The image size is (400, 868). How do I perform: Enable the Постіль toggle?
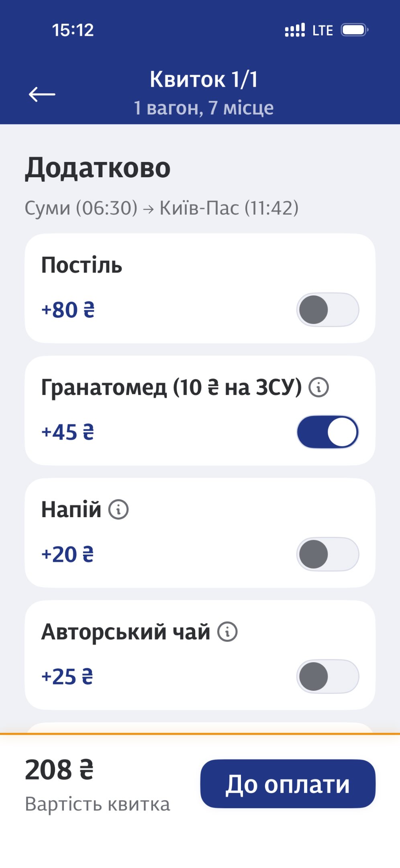click(x=327, y=310)
